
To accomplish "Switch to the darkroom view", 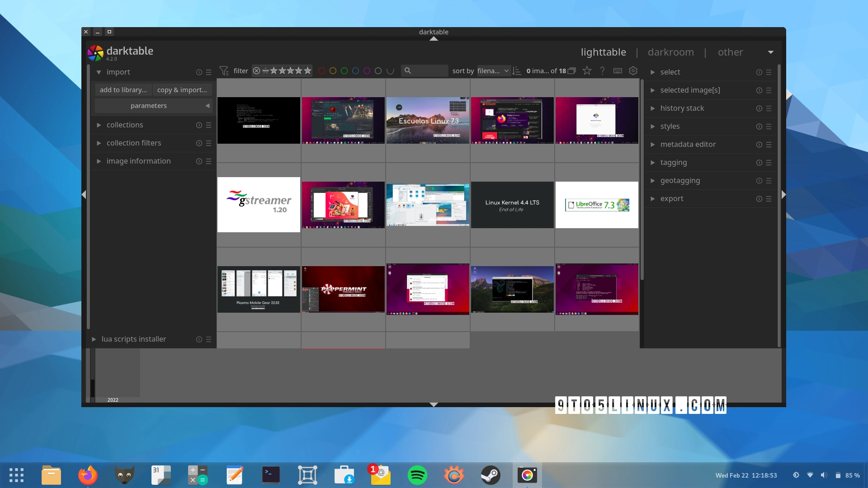I will click(x=670, y=52).
